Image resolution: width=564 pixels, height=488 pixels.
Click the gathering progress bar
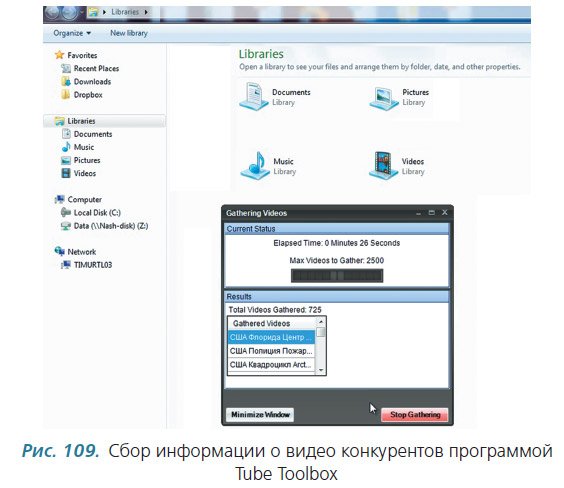(x=337, y=276)
